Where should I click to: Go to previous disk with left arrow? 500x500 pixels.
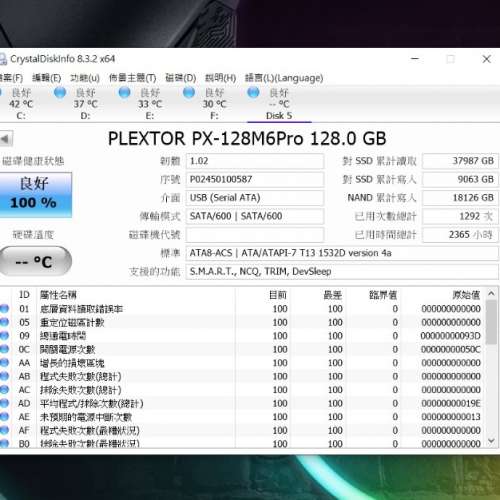[x=6, y=139]
